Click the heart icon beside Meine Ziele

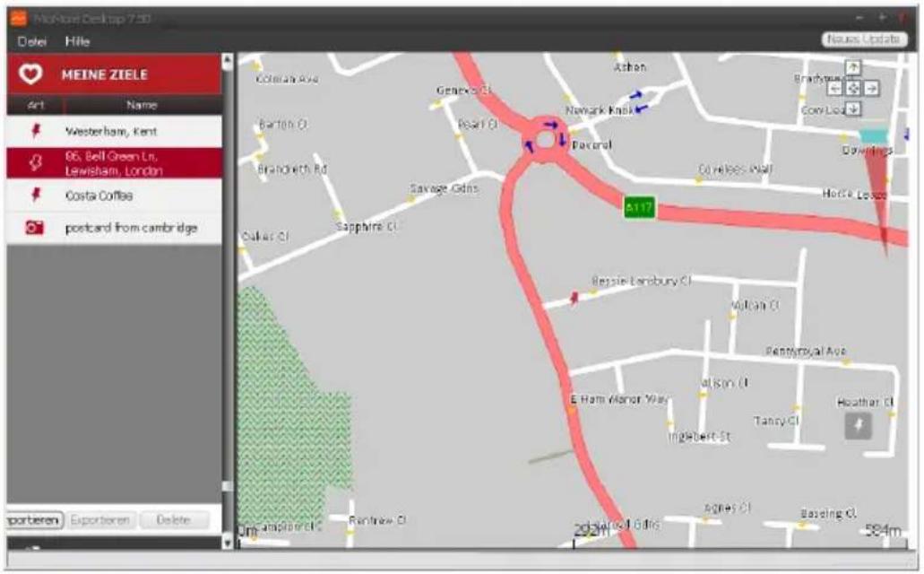point(30,74)
